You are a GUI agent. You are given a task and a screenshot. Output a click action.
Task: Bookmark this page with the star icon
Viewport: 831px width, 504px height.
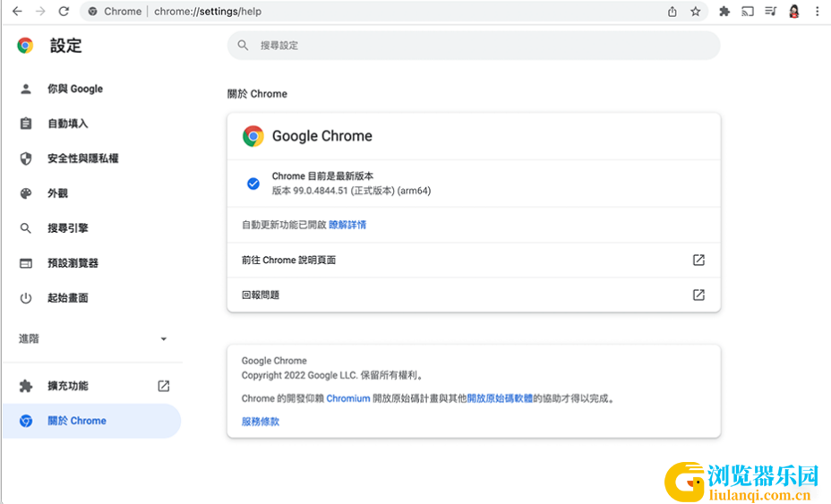point(695,11)
